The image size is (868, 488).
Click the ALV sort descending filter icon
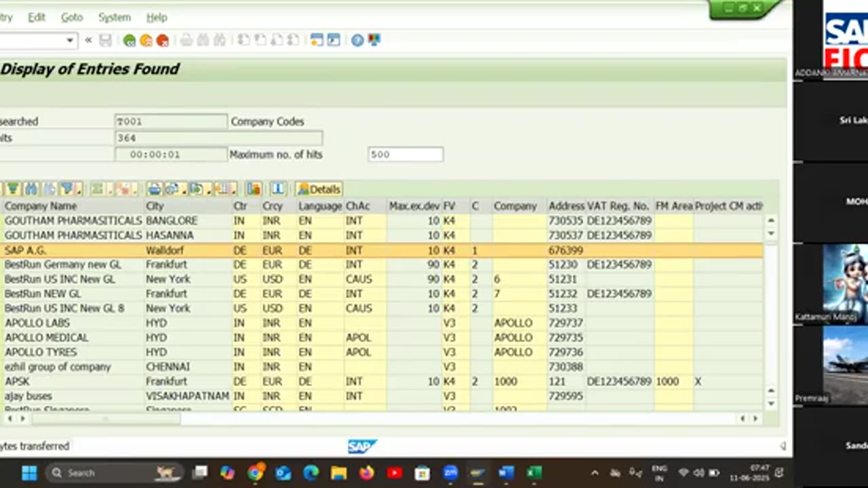[x=13, y=189]
